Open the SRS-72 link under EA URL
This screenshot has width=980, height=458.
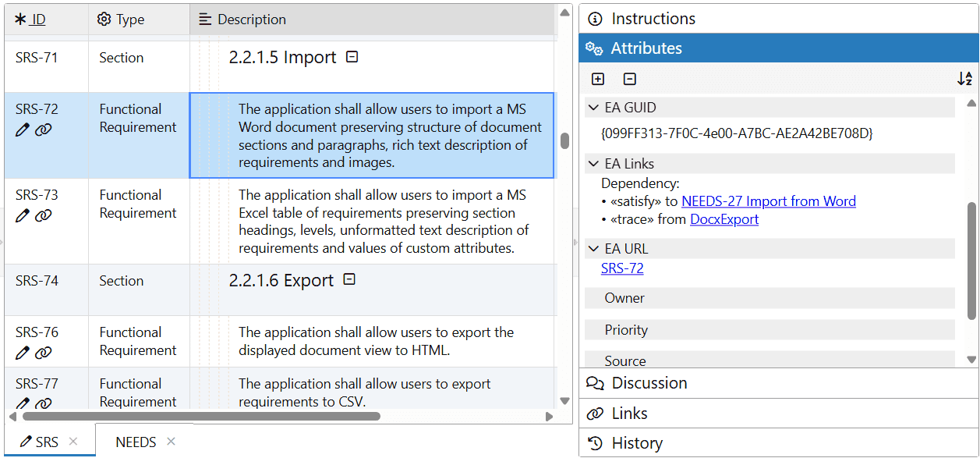[621, 268]
